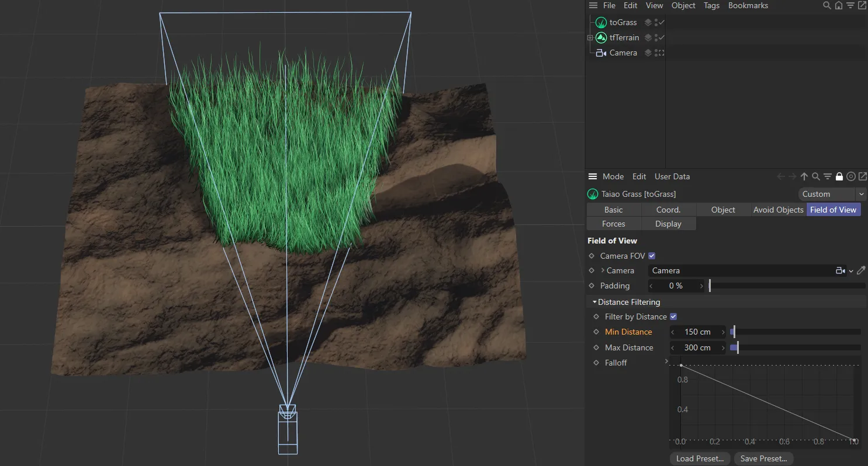Click the Object Manager search magnifier icon
Viewport: 868px width, 466px height.
click(826, 5)
